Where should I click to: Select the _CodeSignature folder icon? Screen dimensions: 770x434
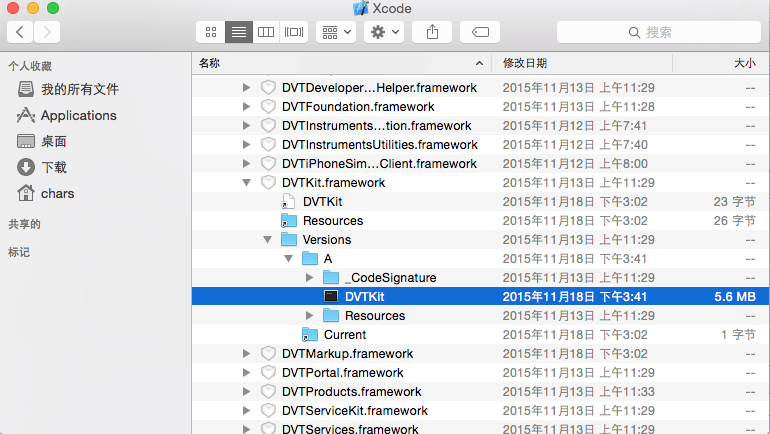coord(331,277)
